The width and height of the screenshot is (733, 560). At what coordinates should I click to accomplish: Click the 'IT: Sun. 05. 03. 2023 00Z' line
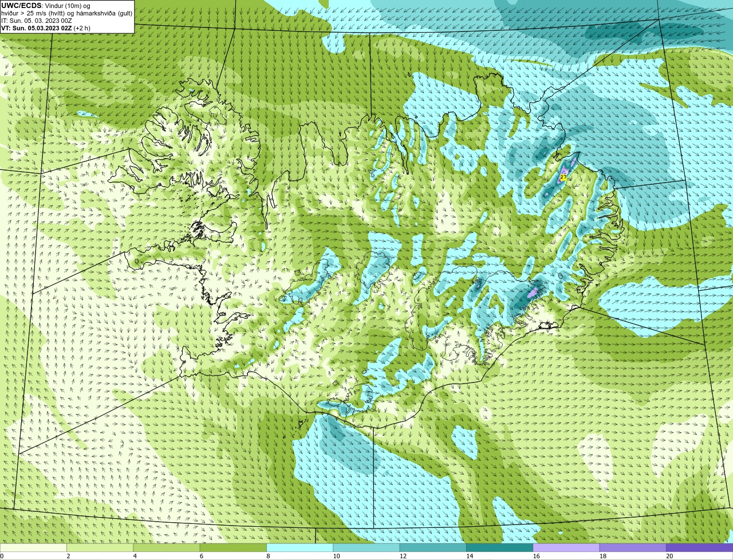(x=37, y=21)
